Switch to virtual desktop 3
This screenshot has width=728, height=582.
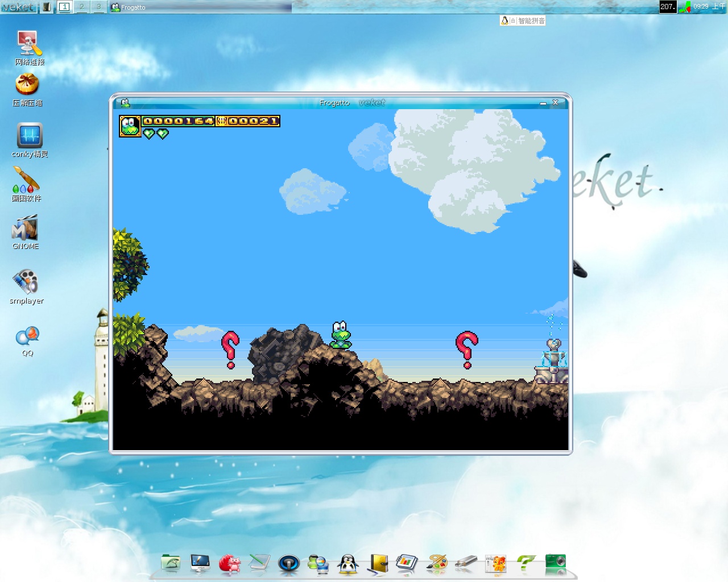point(99,7)
